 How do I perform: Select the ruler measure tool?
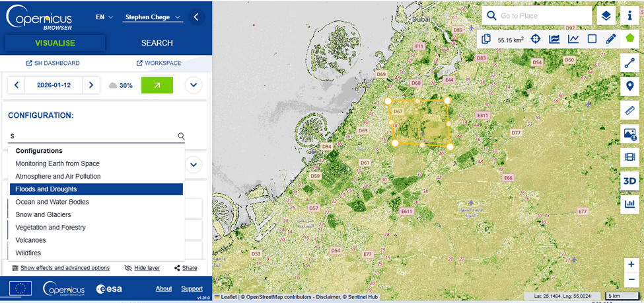point(629,110)
